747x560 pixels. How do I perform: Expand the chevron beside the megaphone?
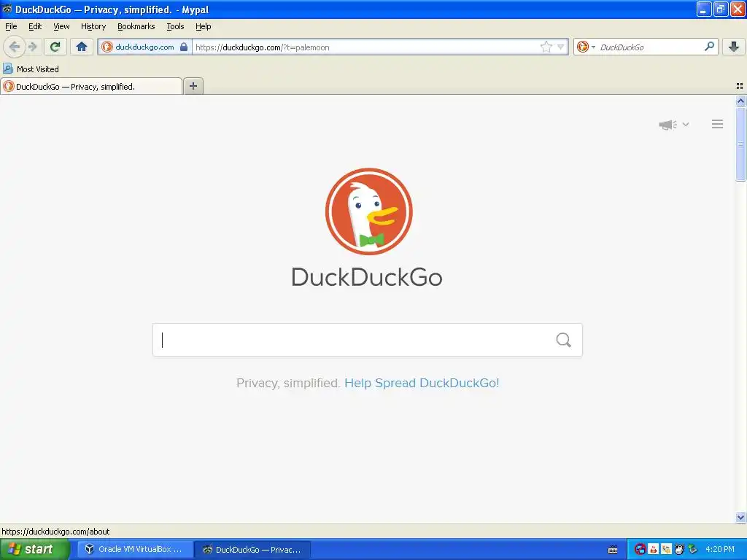pos(686,124)
